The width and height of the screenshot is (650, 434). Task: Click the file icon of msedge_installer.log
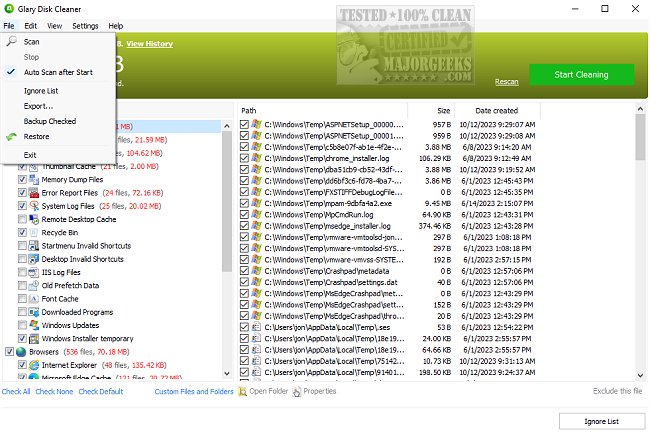point(257,225)
